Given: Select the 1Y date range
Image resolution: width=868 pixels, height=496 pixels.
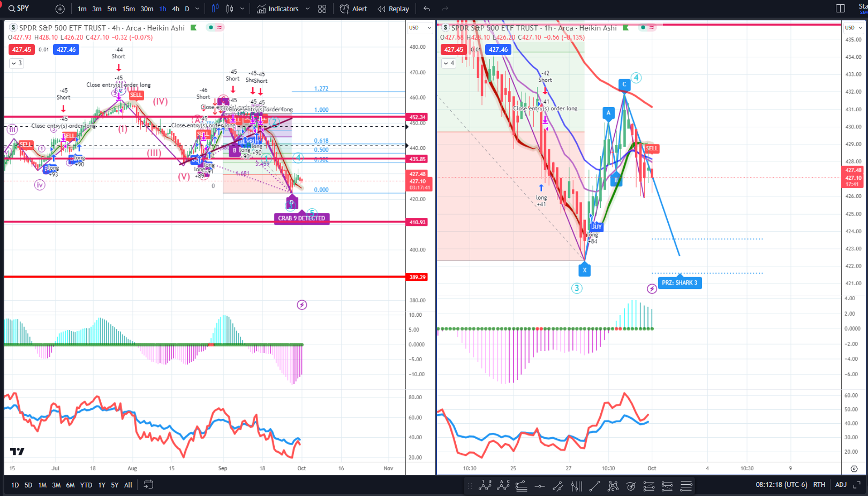Looking at the screenshot, I should click(102, 485).
